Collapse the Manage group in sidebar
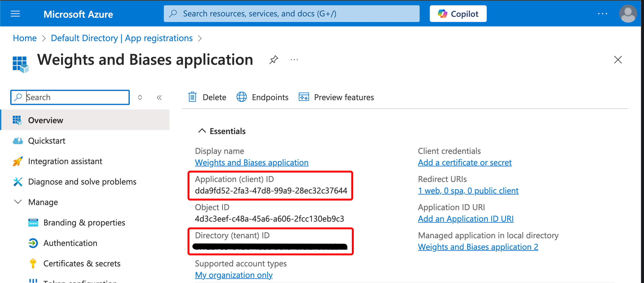This screenshot has height=283, width=644. (x=17, y=202)
